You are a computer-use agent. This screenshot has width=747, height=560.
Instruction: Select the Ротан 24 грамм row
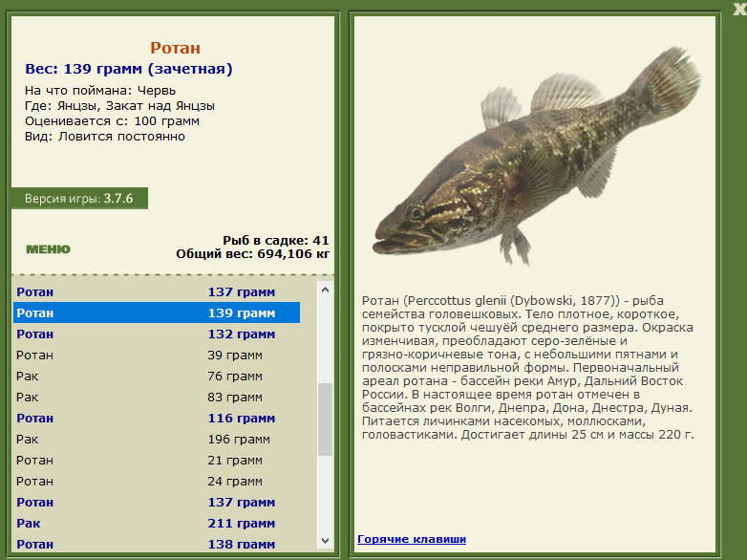click(157, 481)
